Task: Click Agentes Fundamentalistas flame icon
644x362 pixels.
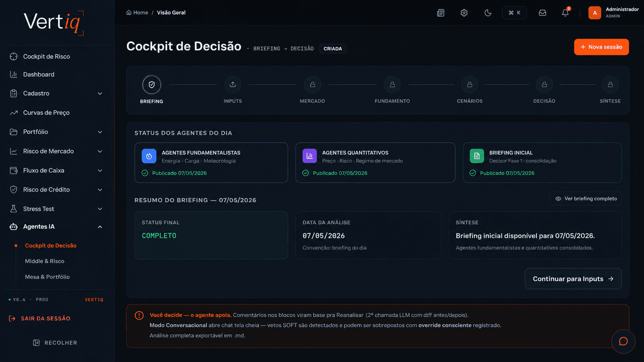Action: (x=149, y=156)
